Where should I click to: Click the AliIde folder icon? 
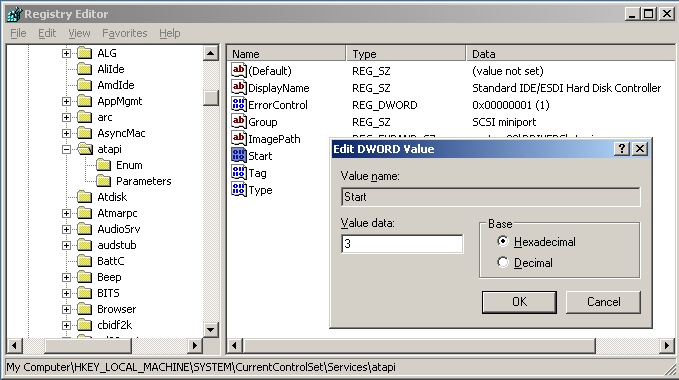point(84,69)
